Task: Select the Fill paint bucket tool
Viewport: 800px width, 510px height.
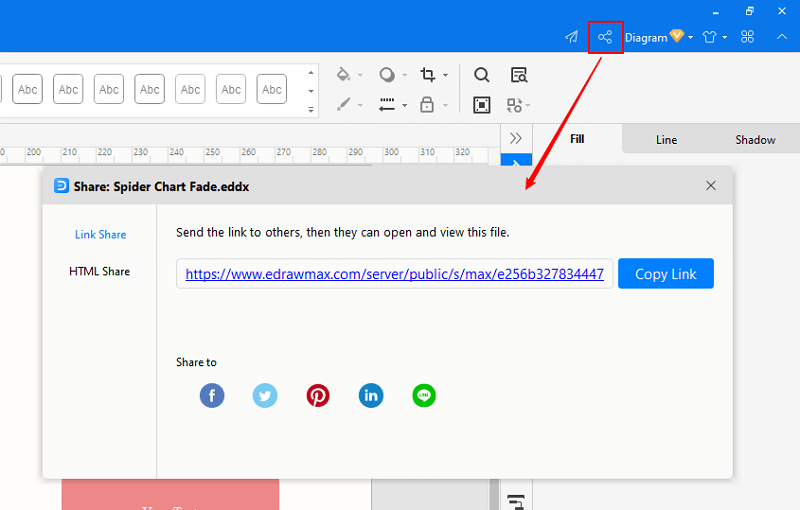Action: pos(343,74)
